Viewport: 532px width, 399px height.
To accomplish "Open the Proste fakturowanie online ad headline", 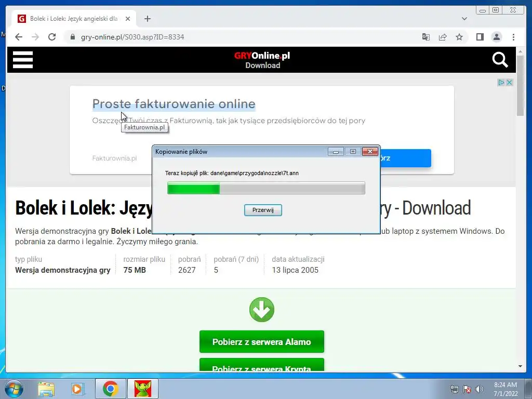I will [x=174, y=104].
